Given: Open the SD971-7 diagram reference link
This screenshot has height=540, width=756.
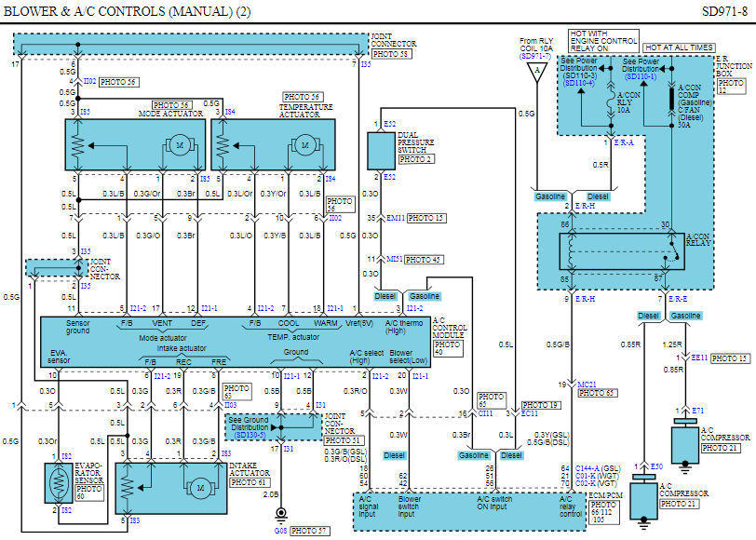Looking at the screenshot, I should [534, 57].
